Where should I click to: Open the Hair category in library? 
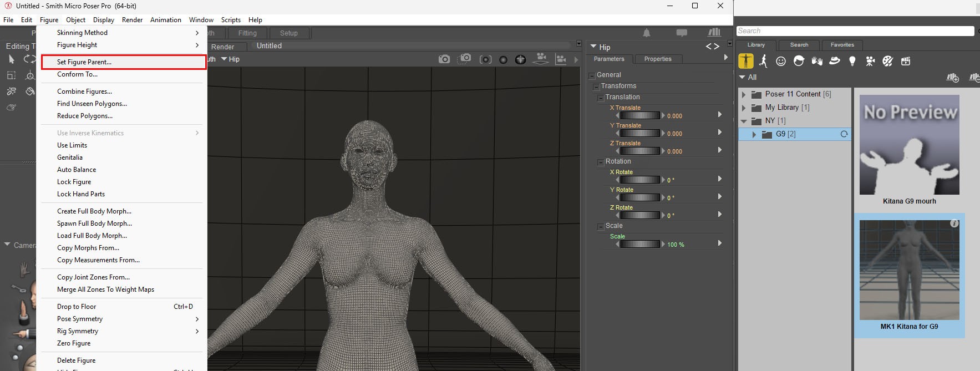pyautogui.click(x=799, y=61)
